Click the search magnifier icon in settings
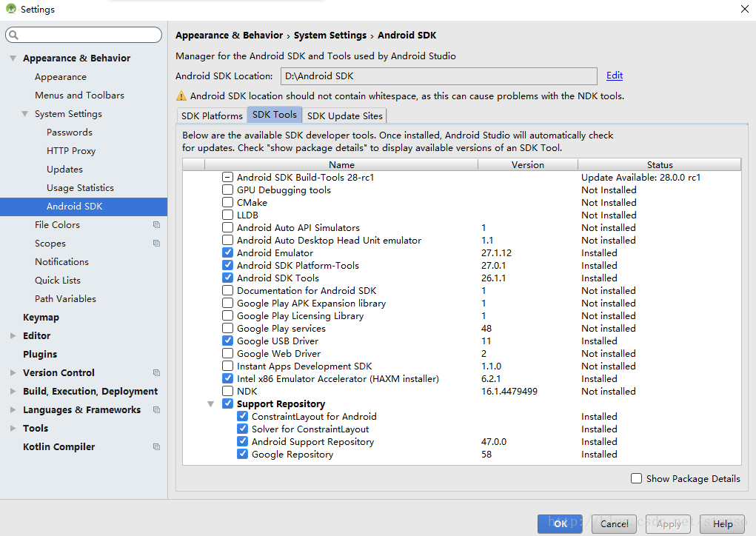Screen dimensions: 756x536 [14, 35]
